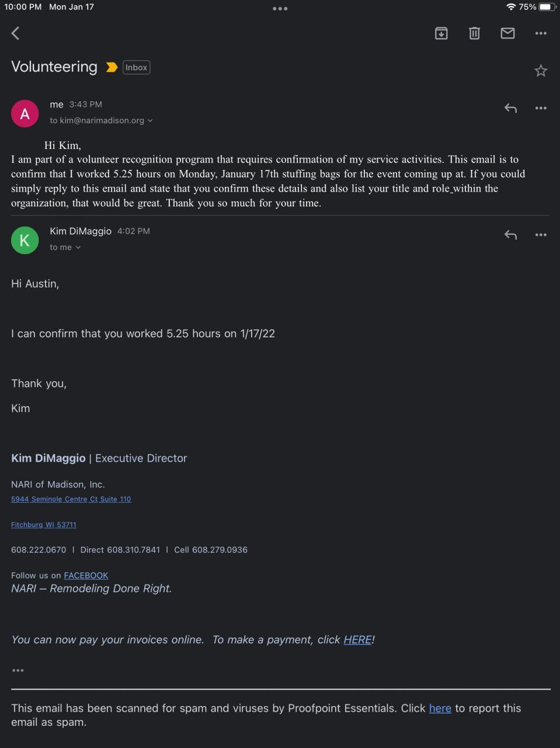Star the Volunteering conversation

click(541, 71)
